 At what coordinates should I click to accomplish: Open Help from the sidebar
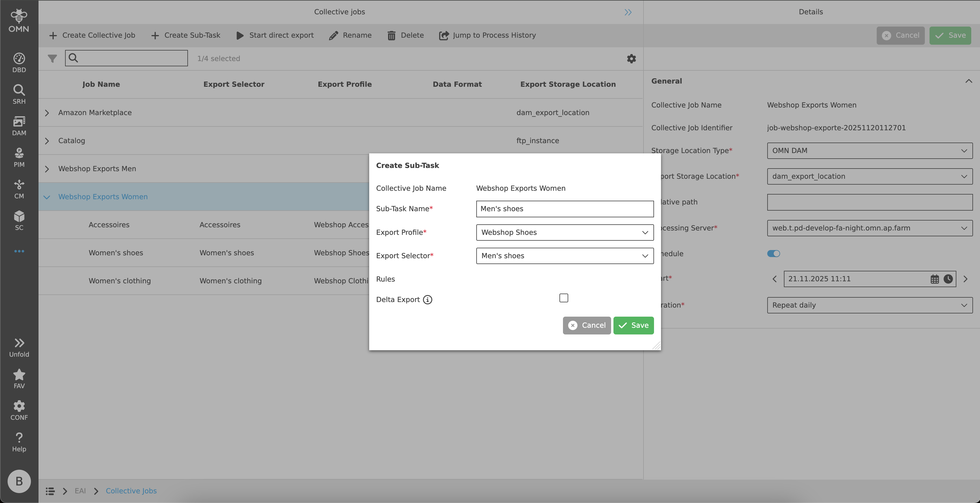pos(19,441)
